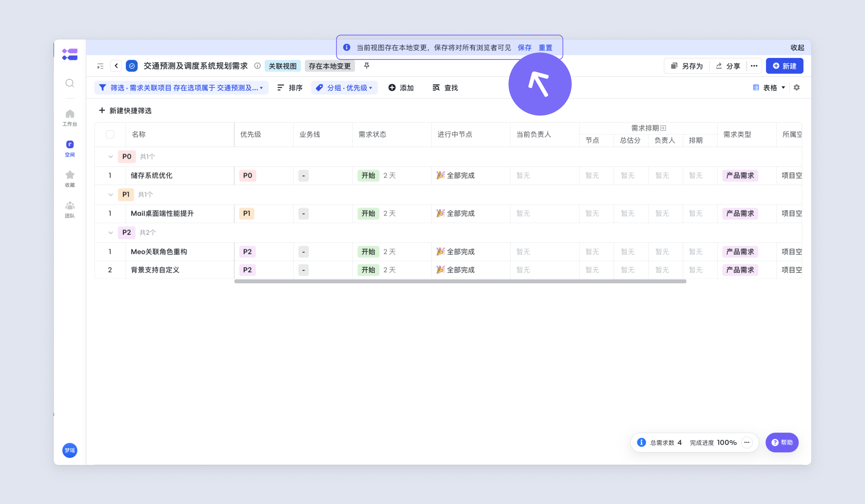
Task: Click the info icon in the banner
Action: [347, 47]
